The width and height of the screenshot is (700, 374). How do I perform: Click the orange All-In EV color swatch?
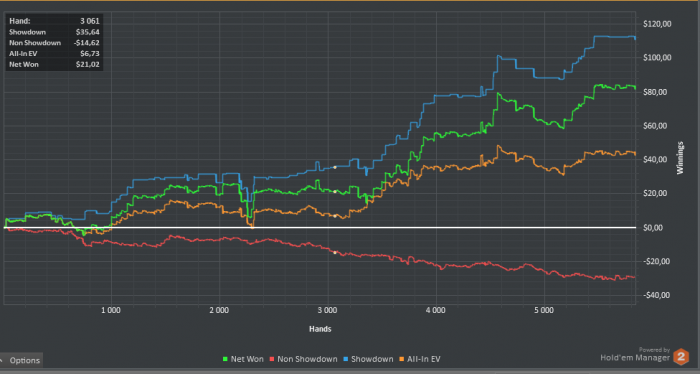point(402,359)
